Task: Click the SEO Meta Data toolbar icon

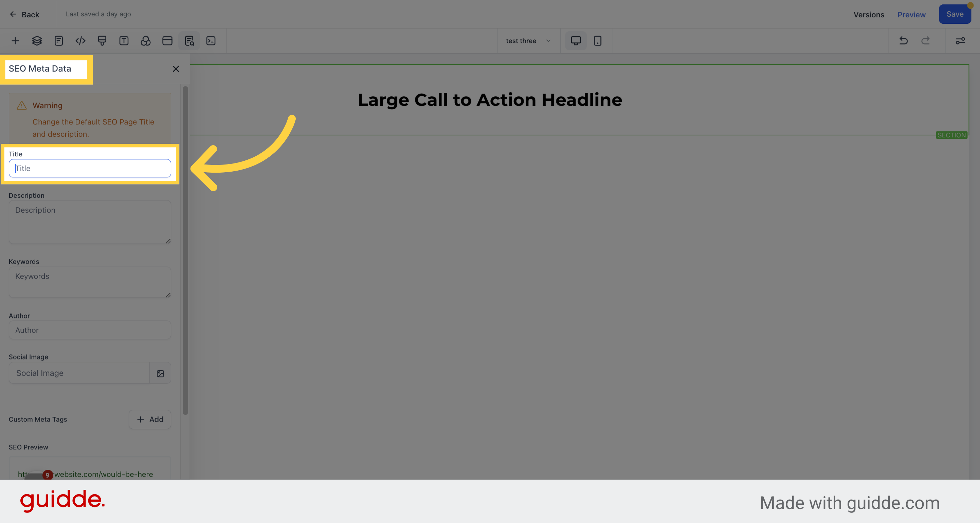Action: point(189,41)
